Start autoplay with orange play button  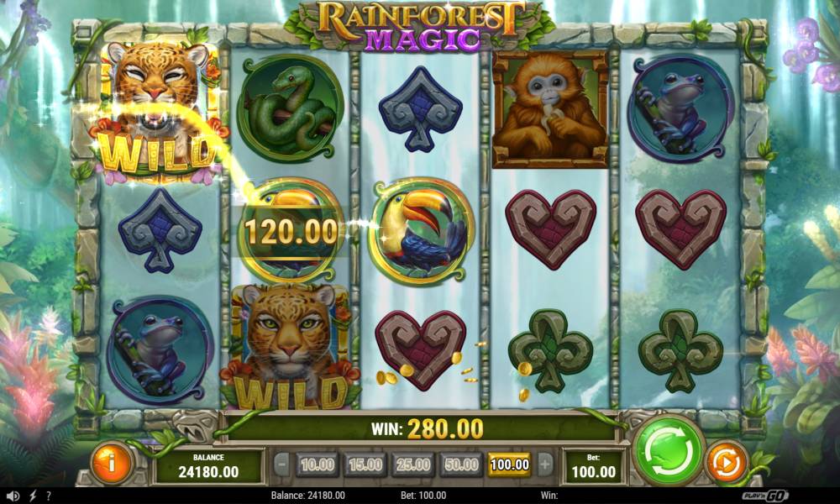point(727,462)
